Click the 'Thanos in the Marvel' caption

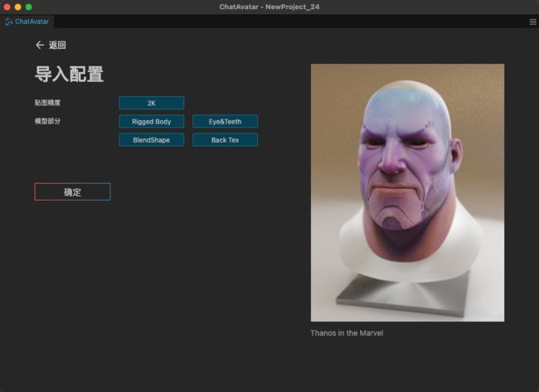click(x=347, y=333)
